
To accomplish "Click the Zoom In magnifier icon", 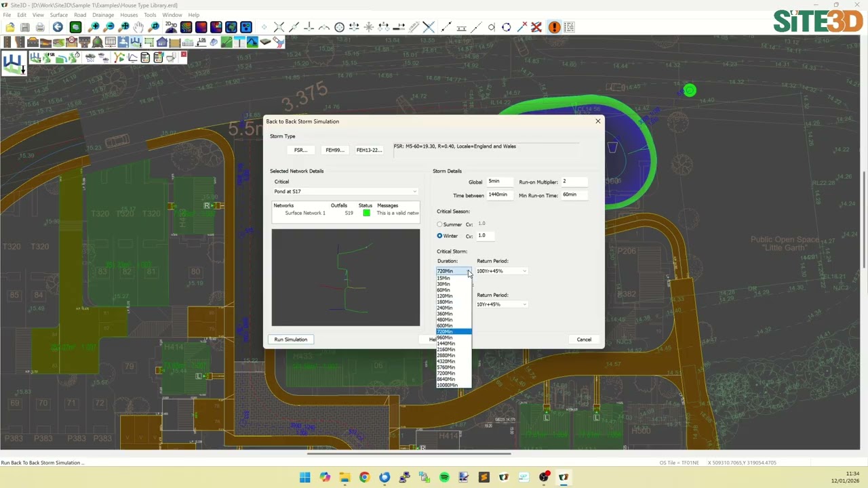I will [x=94, y=27].
